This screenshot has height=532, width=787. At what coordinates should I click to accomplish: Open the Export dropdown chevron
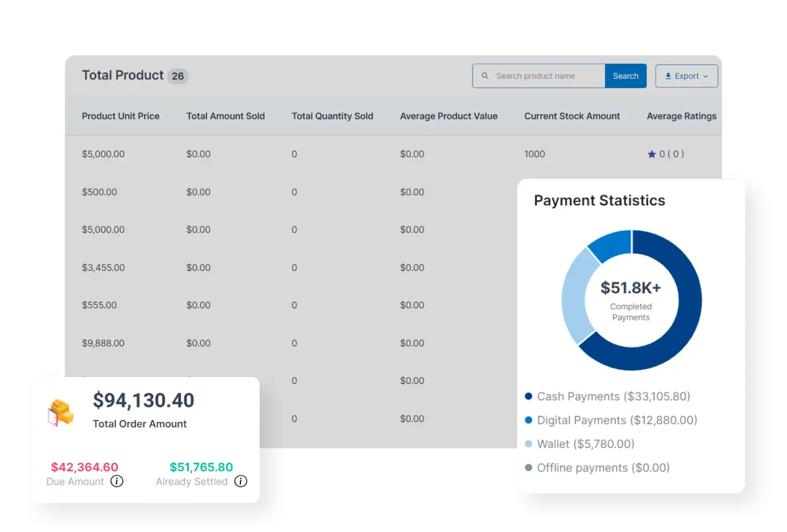(707, 76)
